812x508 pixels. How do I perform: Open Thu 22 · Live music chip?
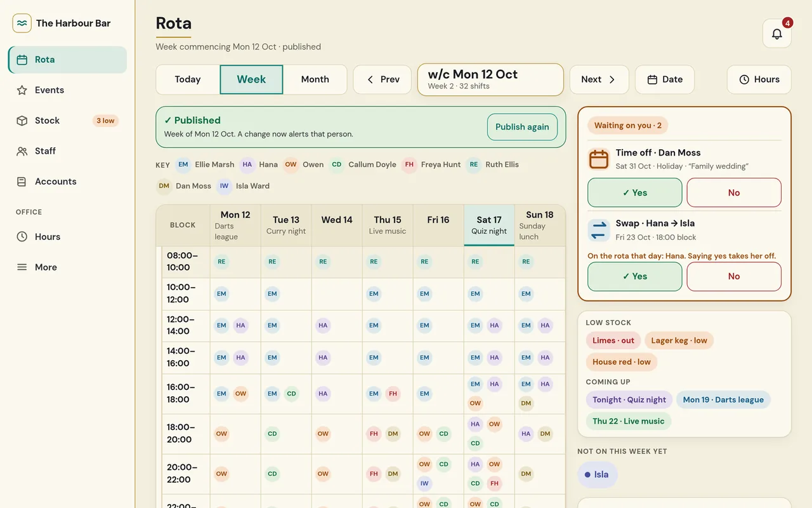tap(629, 421)
